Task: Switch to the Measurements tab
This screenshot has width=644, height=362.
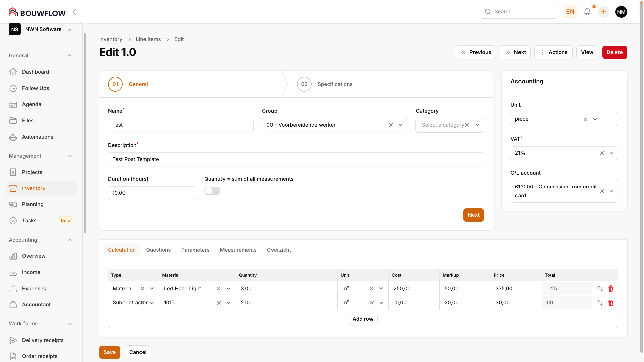Action: (x=238, y=250)
